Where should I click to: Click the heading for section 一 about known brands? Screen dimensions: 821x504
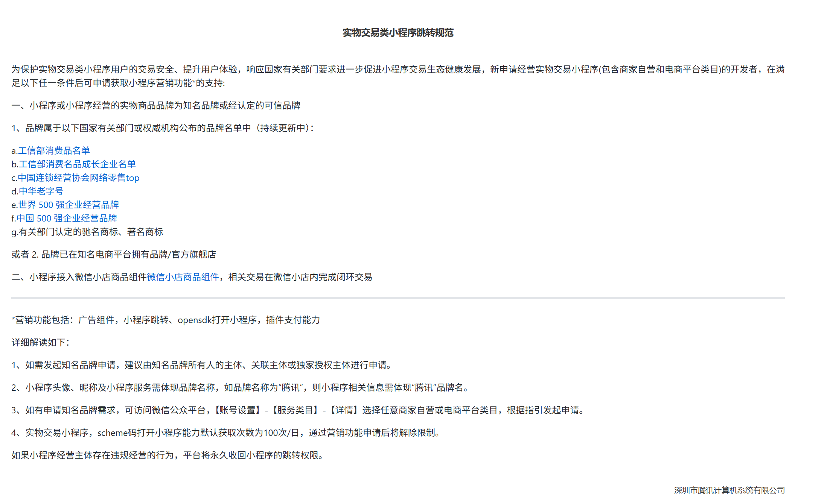156,106
